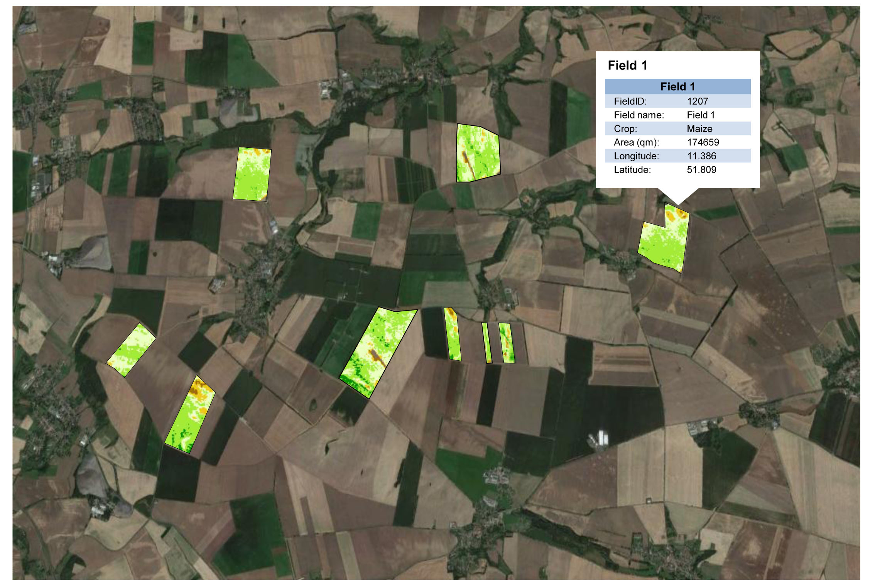Click the 'FieldID:' label

630,101
